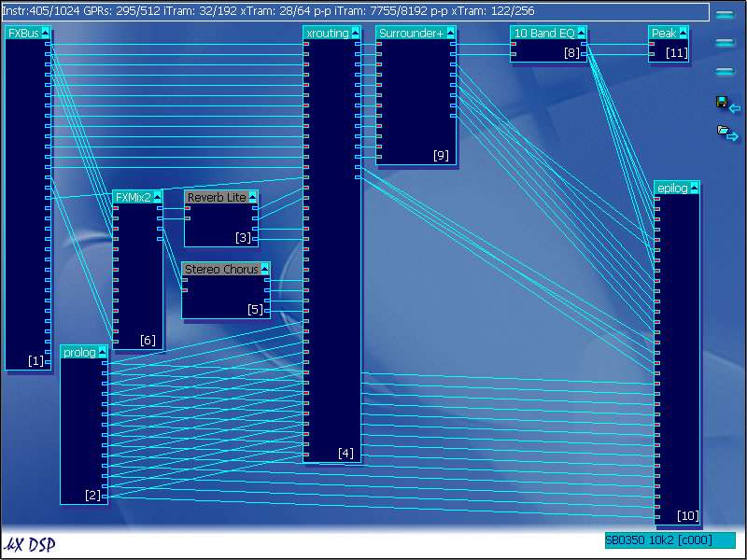Click the DSP resource usage status bar
This screenshot has width=747, height=560.
pyautogui.click(x=355, y=12)
